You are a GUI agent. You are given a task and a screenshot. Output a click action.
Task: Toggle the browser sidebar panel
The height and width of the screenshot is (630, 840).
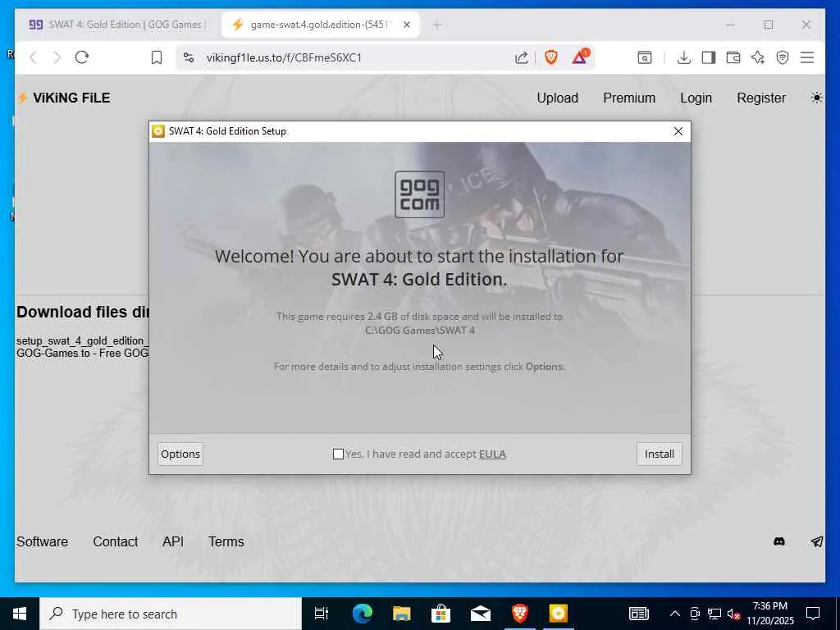point(708,57)
